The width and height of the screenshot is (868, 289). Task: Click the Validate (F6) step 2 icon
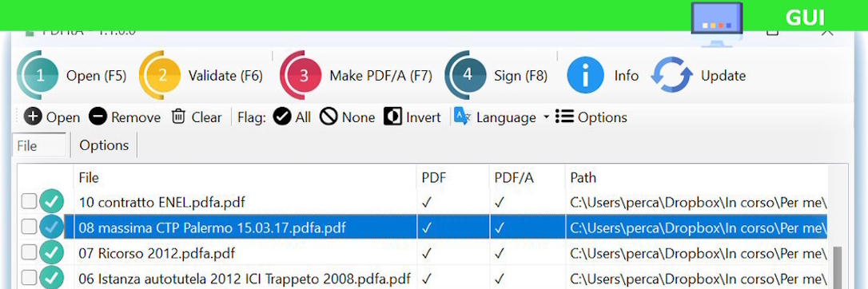[159, 75]
